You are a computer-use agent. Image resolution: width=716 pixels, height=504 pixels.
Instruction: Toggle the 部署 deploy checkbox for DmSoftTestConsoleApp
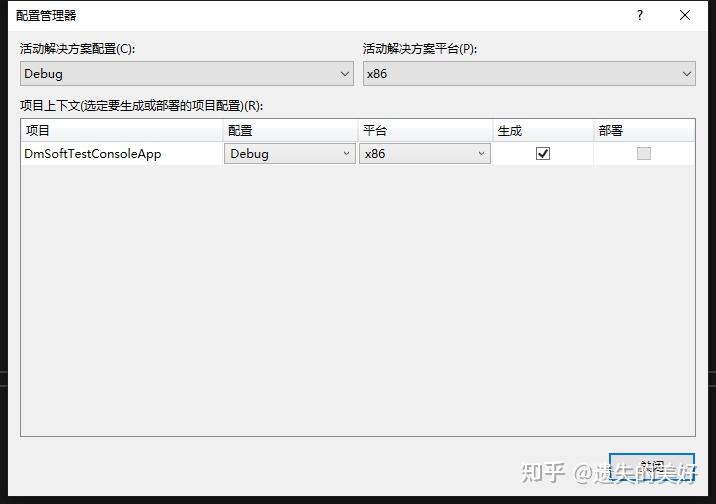click(x=644, y=153)
